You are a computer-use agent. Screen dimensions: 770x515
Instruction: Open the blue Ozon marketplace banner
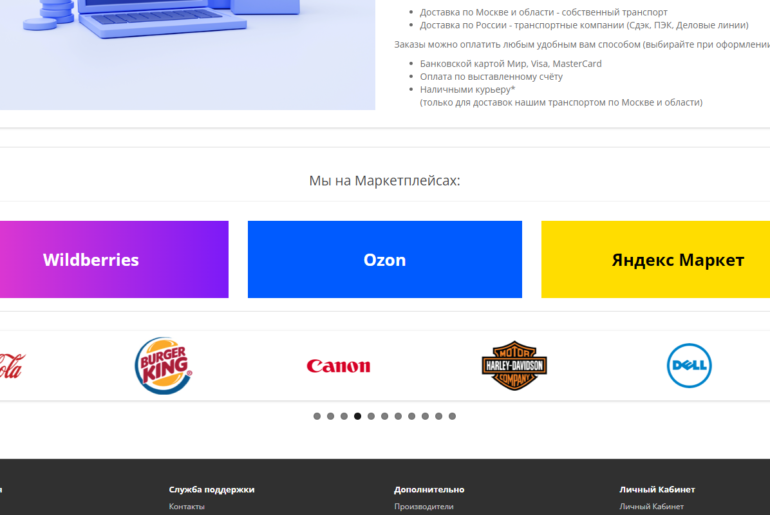click(x=385, y=260)
